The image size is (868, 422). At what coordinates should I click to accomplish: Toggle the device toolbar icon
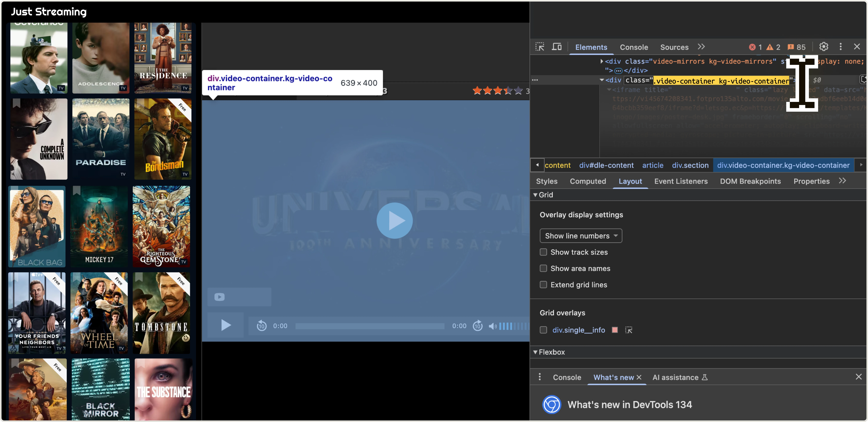pos(557,47)
